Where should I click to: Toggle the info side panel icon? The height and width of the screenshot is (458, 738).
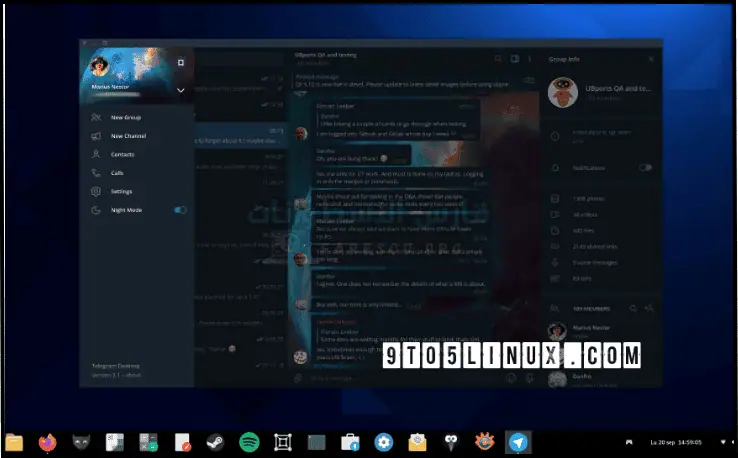pyautogui.click(x=514, y=59)
